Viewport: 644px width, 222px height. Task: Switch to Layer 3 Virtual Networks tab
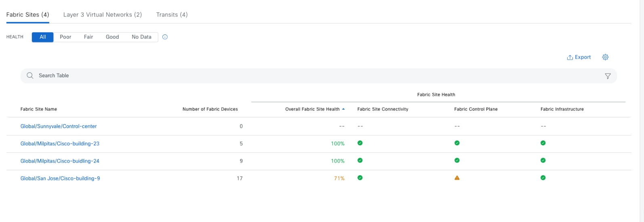(x=103, y=15)
